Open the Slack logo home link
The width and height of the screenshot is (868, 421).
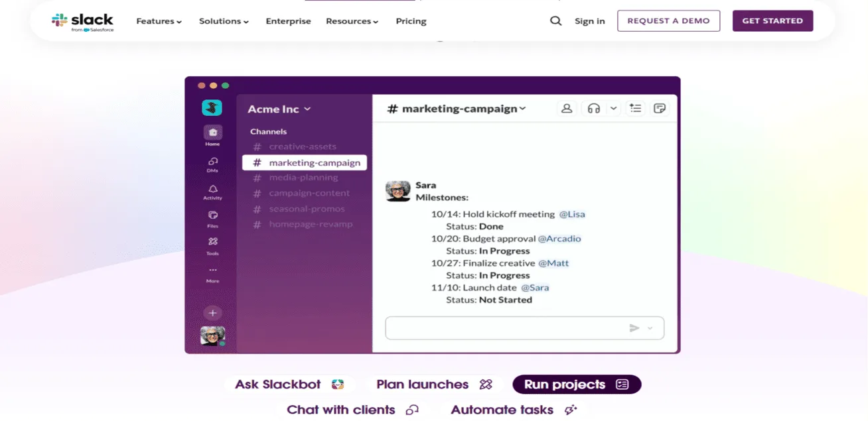coord(82,21)
